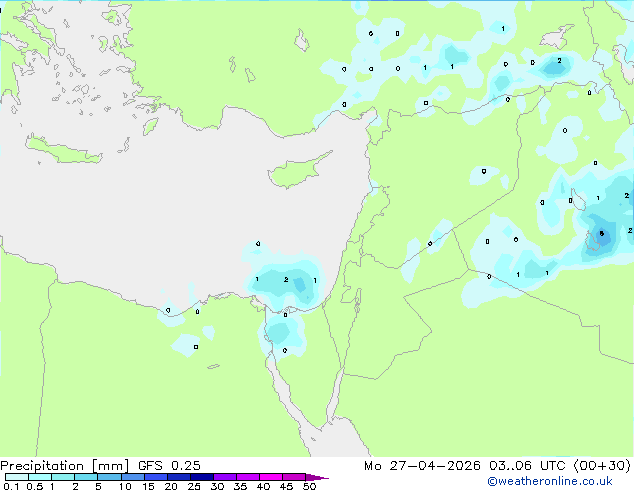Click the '10' legend scale number
634x490 pixels.
point(125,486)
